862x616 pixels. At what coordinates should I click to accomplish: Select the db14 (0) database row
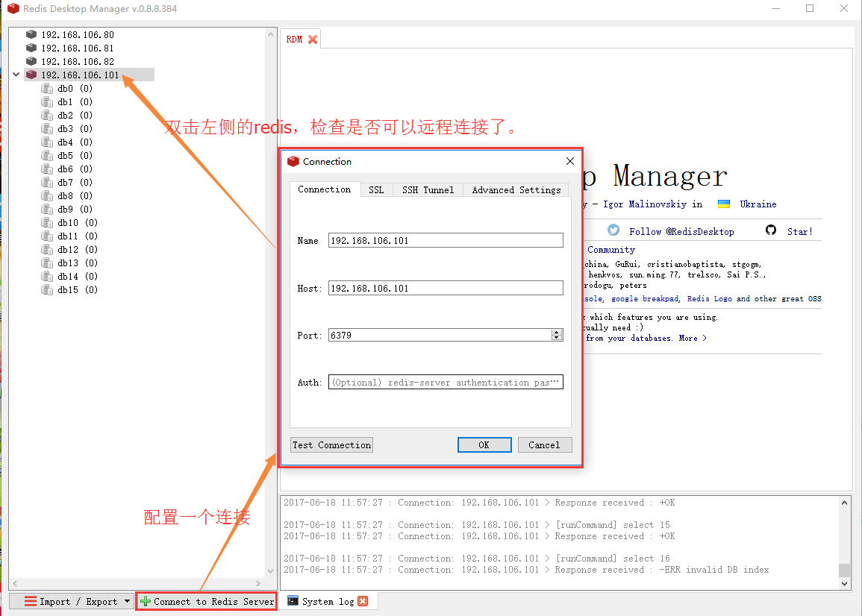[x=70, y=277]
